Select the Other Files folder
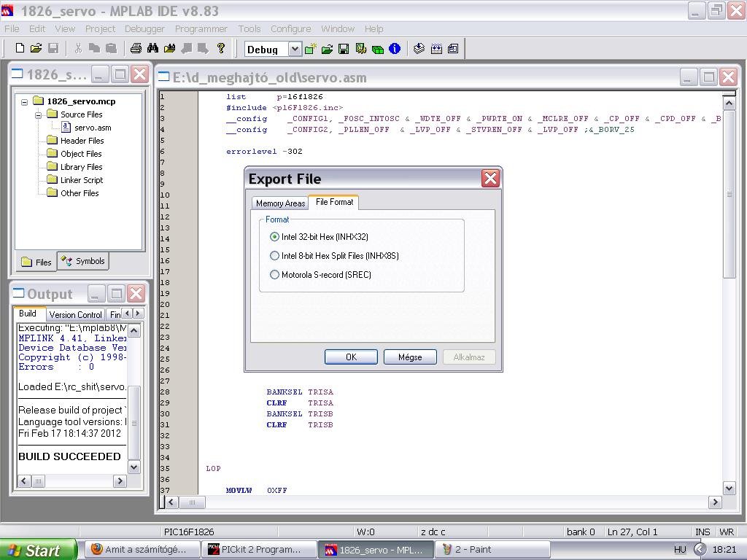Image resolution: width=747 pixels, height=560 pixels. pos(80,192)
